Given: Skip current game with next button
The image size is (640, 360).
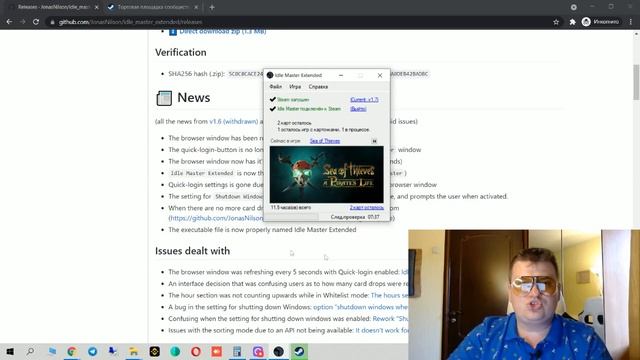Looking at the screenshot, I should click(374, 141).
